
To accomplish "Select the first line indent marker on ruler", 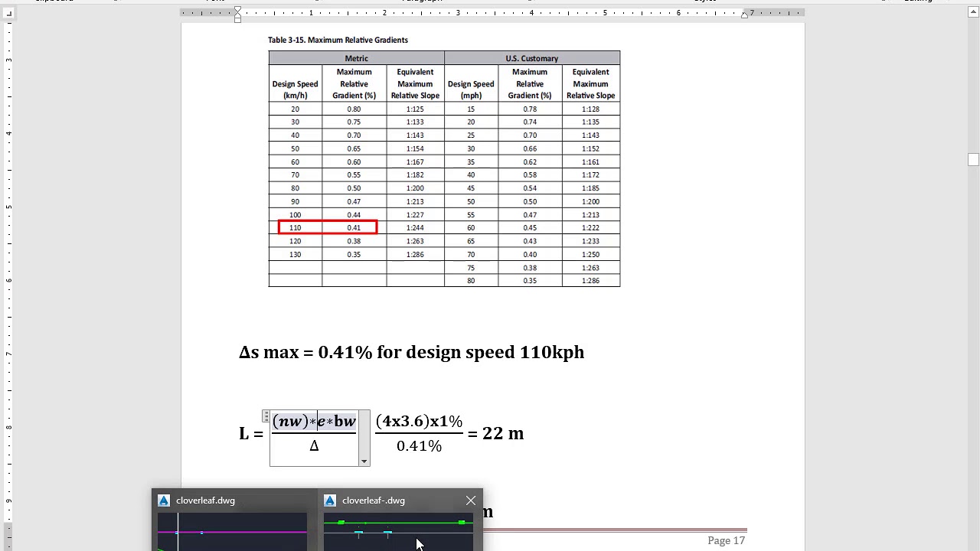I will coord(237,10).
